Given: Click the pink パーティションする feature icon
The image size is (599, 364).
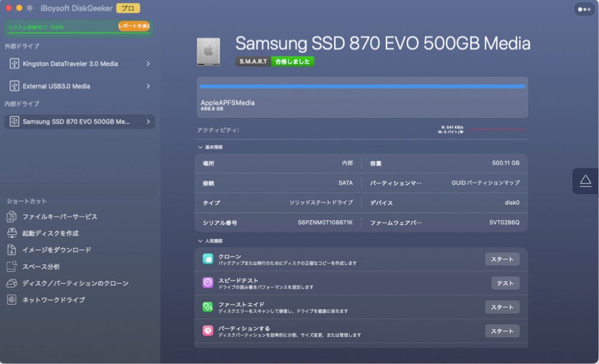Looking at the screenshot, I should [208, 330].
